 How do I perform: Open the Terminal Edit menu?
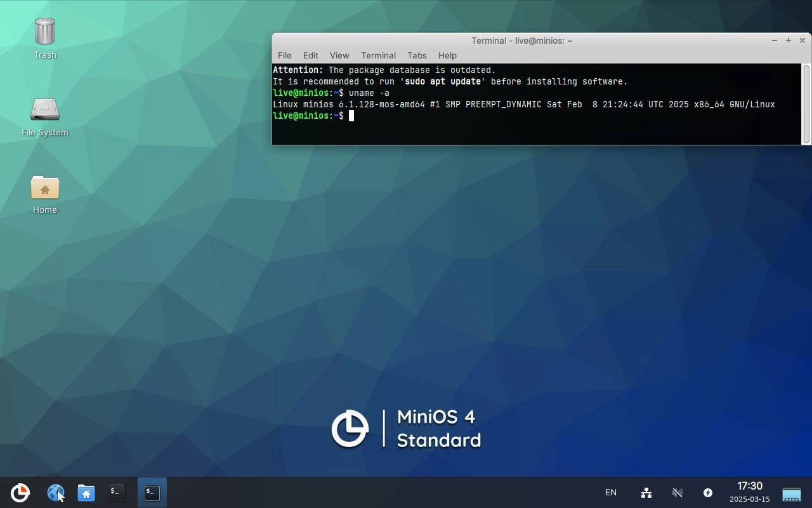[310, 56]
